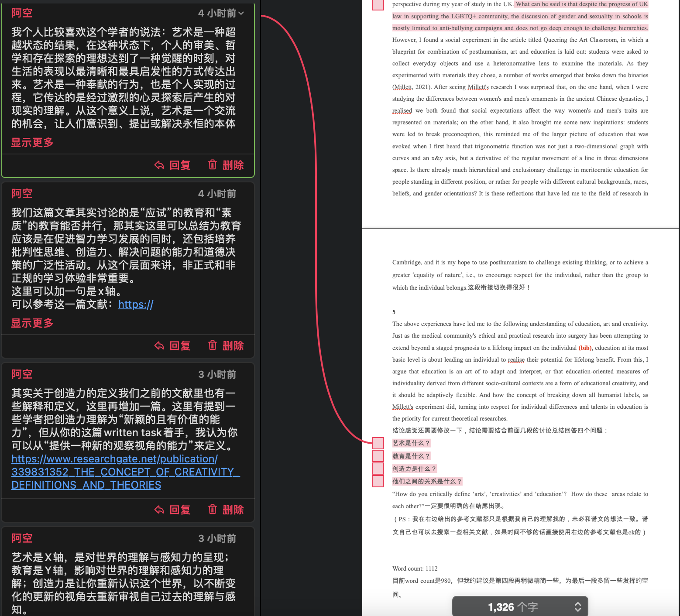Click the highlighted text 他们之间的关系是什么？
Screen dimensions: 680x616
pyautogui.click(x=427, y=481)
